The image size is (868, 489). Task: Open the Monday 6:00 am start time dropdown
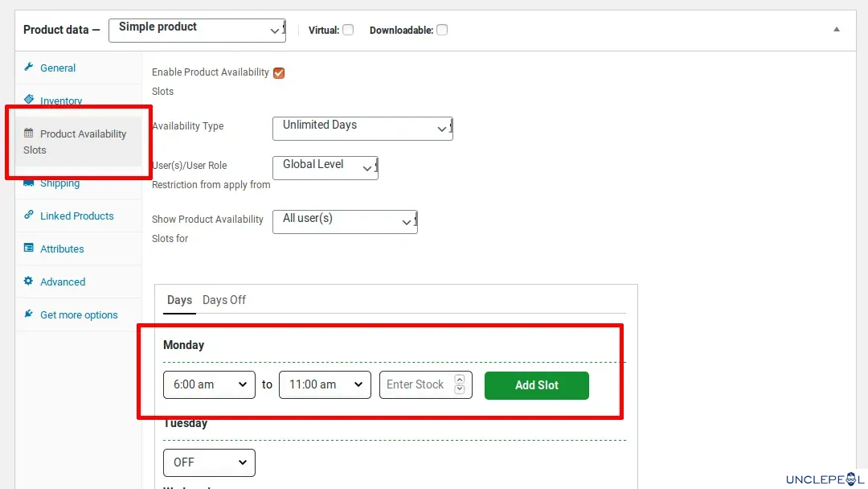point(209,384)
